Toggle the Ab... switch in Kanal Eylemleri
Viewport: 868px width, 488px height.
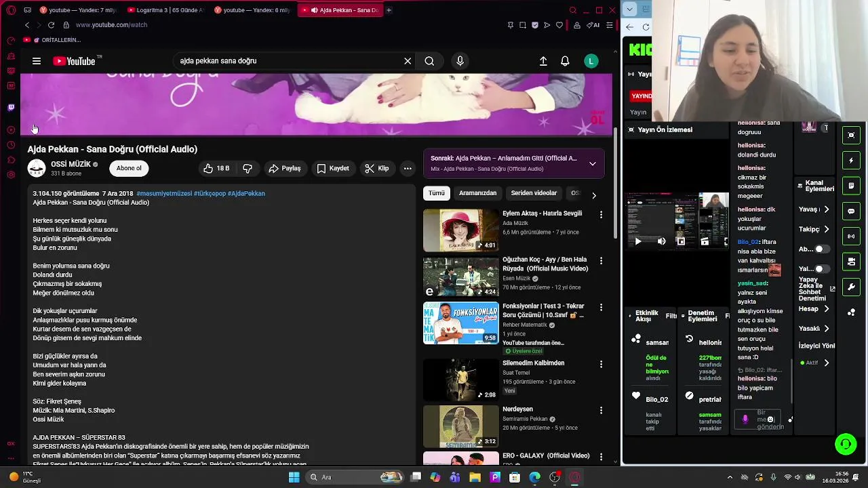tap(821, 249)
